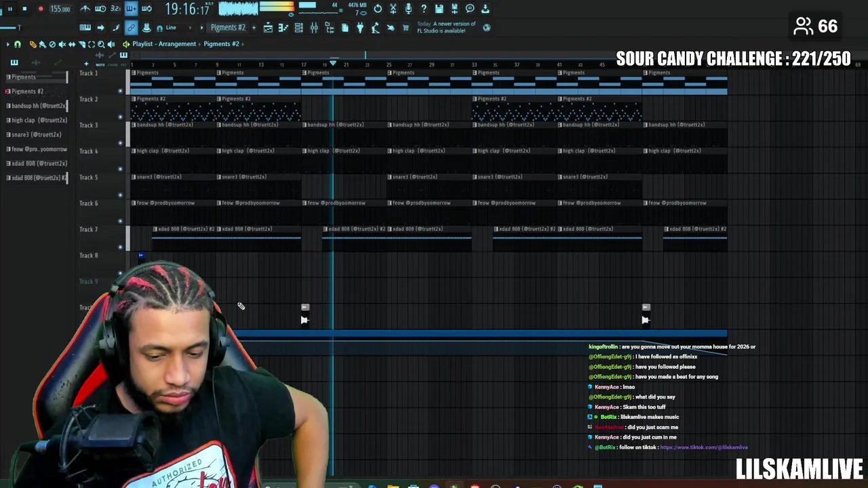Open the Playlist - Arrangement breadcrumb menu
The height and width of the screenshot is (488, 868).
[x=164, y=44]
